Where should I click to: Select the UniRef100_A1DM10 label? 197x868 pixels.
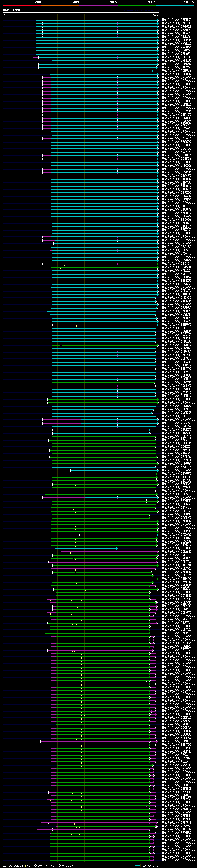pos(177,396)
